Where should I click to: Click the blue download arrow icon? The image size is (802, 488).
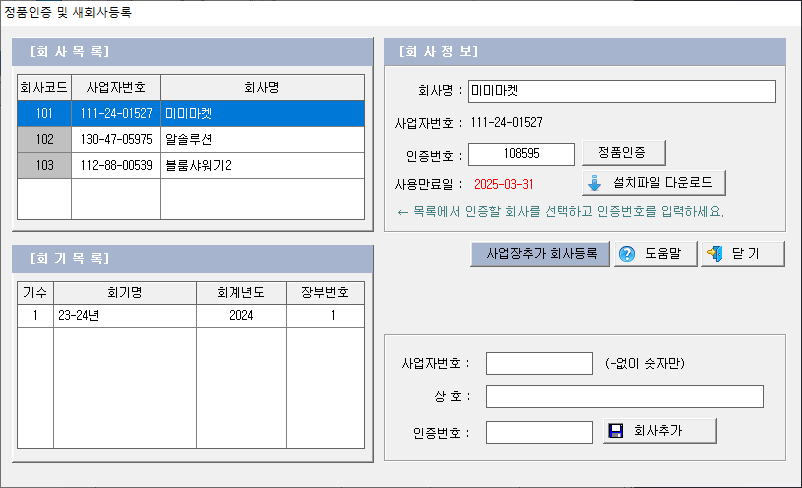point(594,183)
